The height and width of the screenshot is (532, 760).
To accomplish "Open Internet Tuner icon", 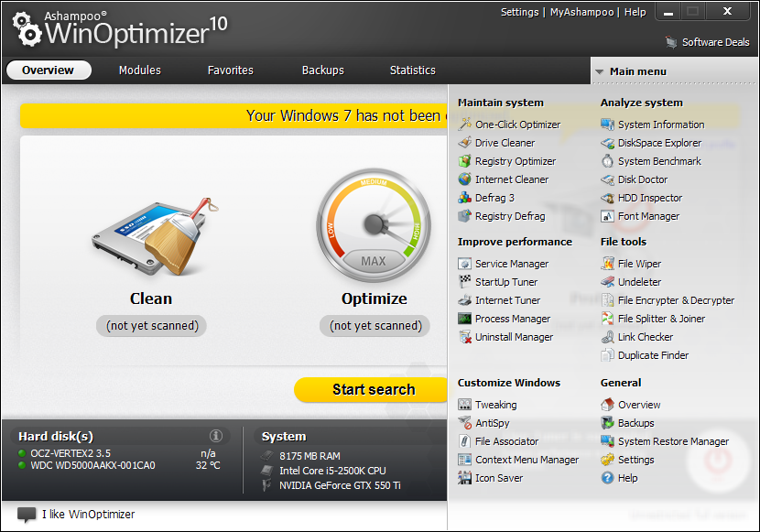I will click(465, 300).
